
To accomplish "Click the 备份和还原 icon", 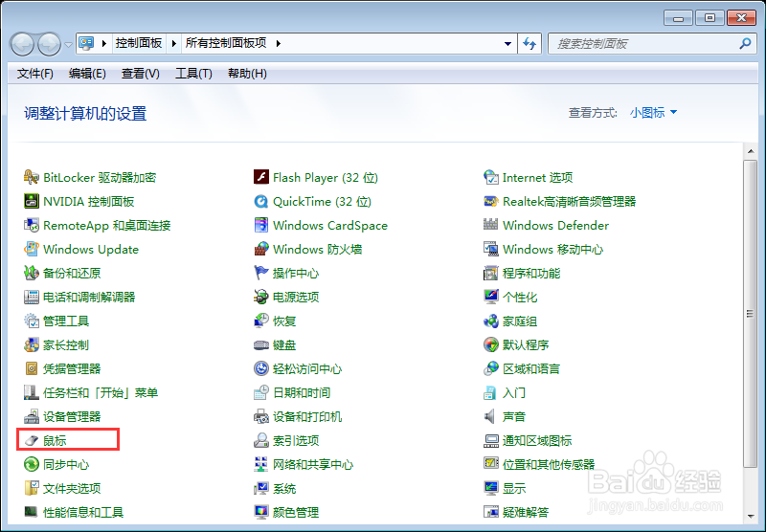I will click(32, 273).
